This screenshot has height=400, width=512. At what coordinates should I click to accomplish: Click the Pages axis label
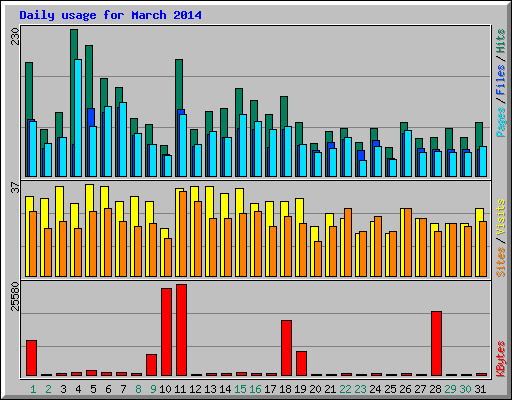500,122
